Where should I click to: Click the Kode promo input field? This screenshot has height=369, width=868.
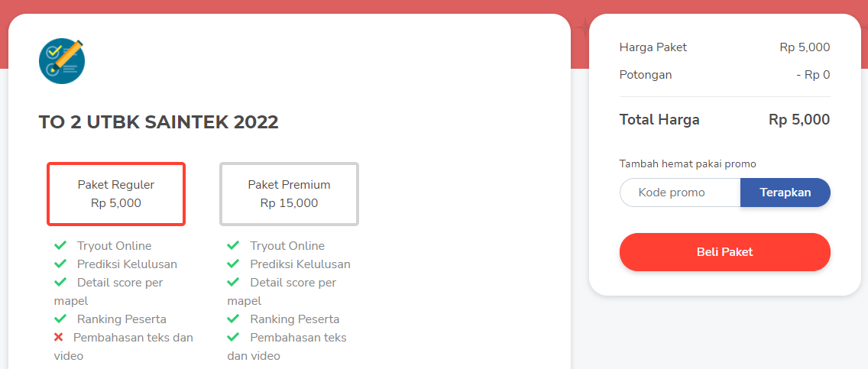pos(679,193)
